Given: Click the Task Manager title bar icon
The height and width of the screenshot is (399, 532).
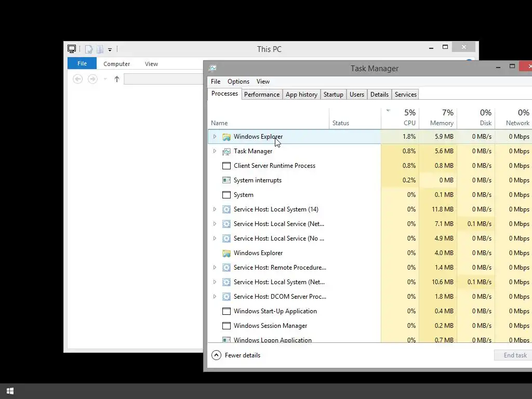Looking at the screenshot, I should pyautogui.click(x=212, y=68).
